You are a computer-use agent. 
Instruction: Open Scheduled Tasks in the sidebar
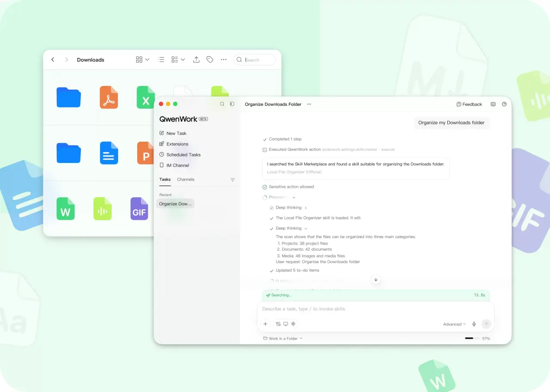180,155
